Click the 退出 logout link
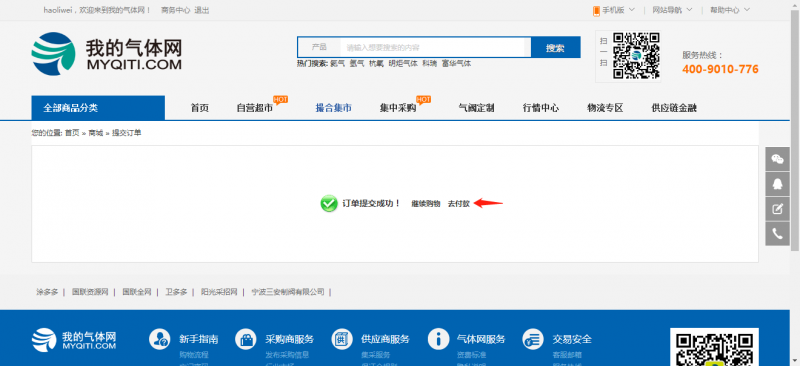 pos(202,10)
